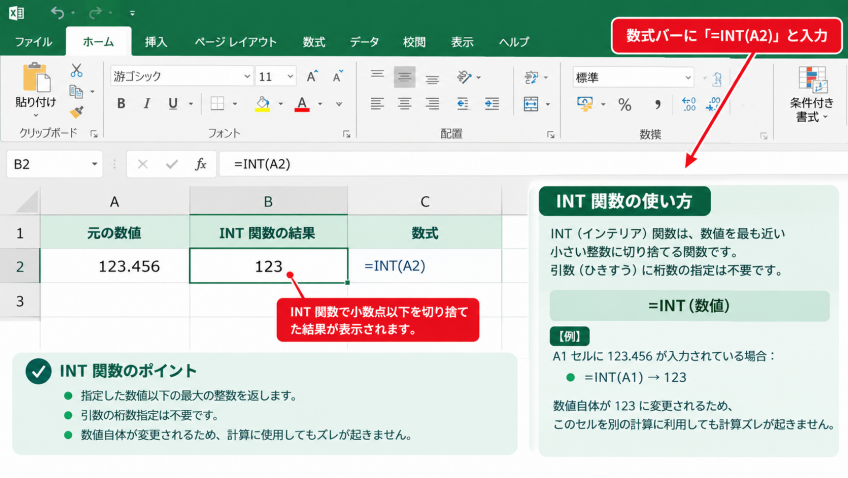Switch to the 校閲 tab
The image size is (848, 478).
click(x=414, y=42)
